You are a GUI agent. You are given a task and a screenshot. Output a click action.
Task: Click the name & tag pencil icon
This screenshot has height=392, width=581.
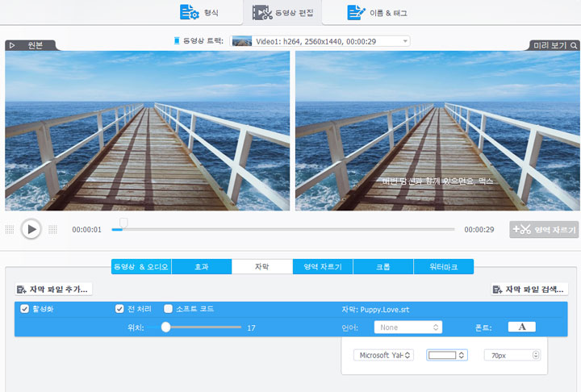[356, 13]
